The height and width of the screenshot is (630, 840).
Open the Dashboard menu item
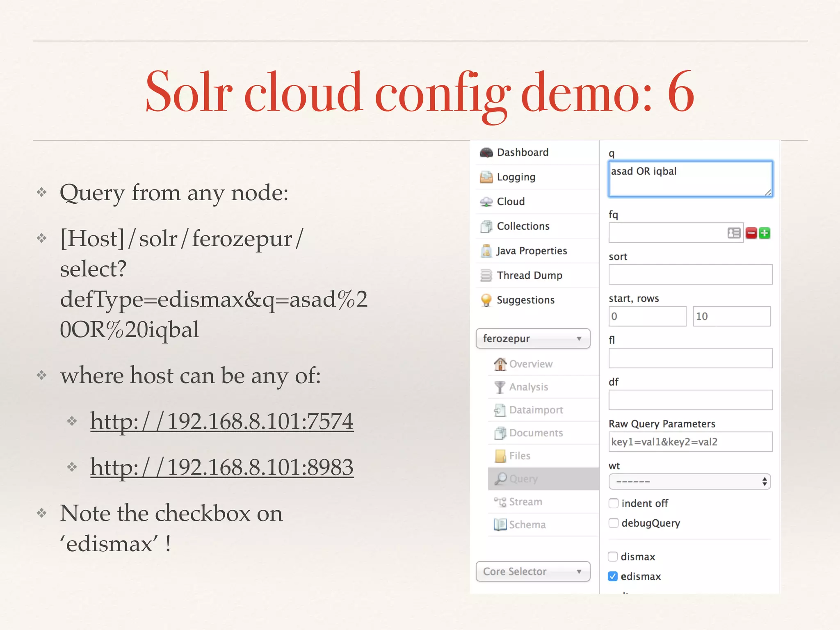(x=537, y=153)
